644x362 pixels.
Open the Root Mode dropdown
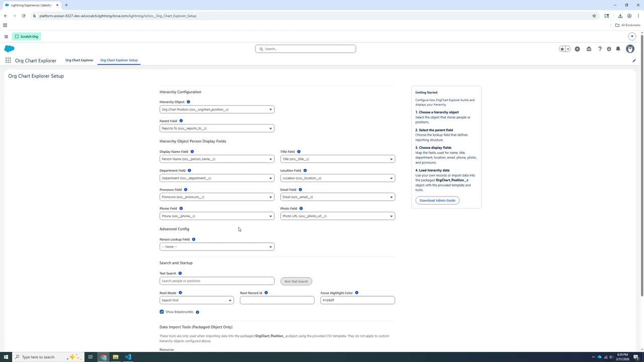point(197,300)
